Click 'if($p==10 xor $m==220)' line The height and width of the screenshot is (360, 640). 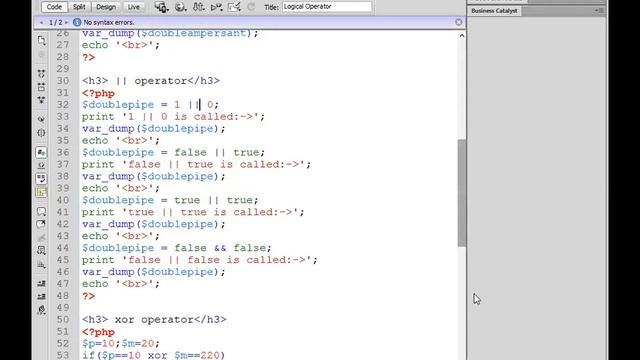pos(153,355)
